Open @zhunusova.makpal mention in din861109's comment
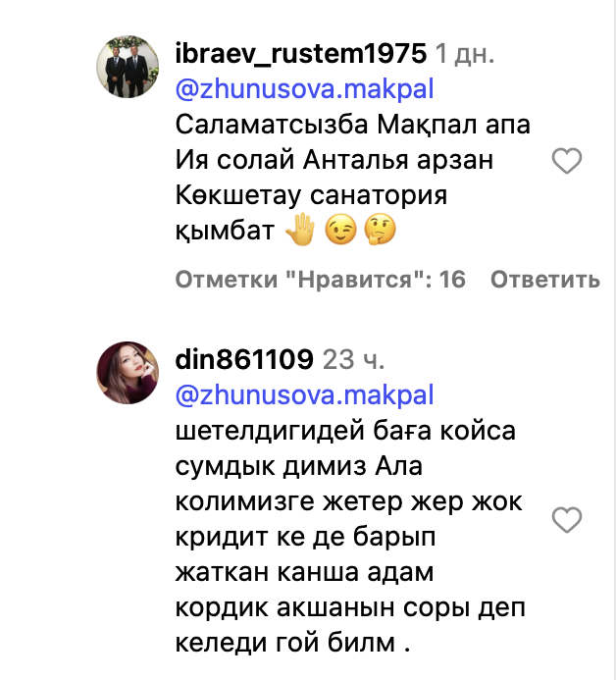This screenshot has width=616, height=680. tap(304, 395)
